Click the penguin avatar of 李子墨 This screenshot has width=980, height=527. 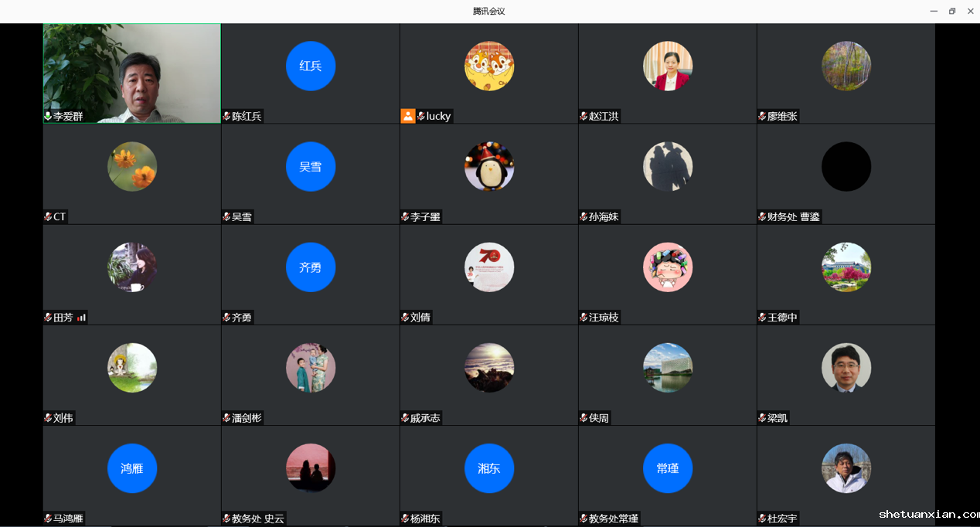tap(489, 167)
